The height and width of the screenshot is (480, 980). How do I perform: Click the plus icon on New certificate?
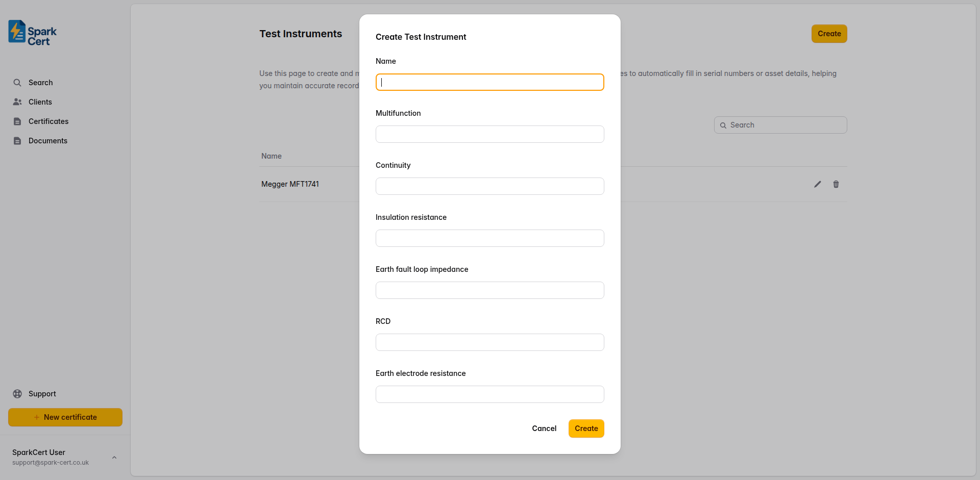[36, 417]
